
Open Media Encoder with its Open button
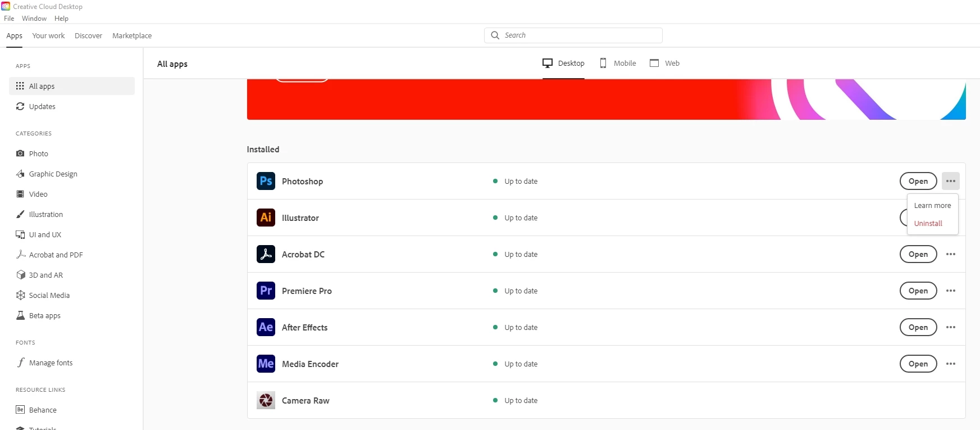click(x=918, y=364)
